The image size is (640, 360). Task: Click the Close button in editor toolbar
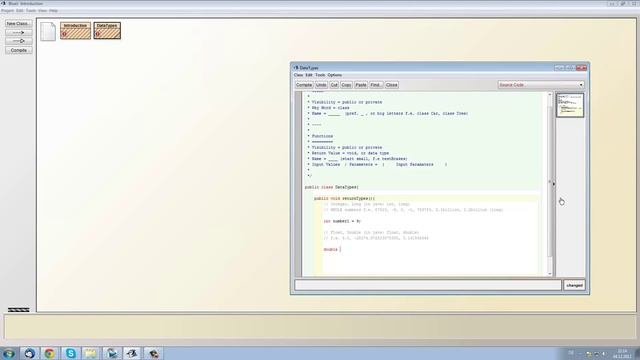click(391, 85)
